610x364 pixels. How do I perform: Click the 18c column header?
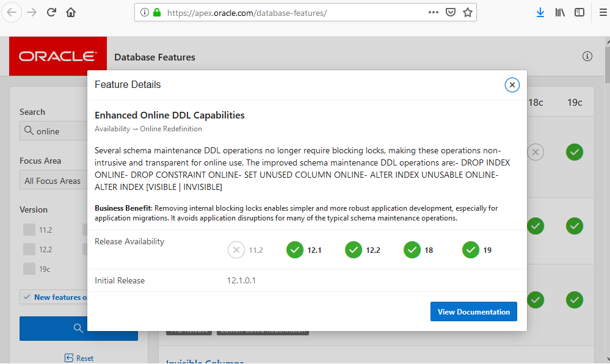536,103
